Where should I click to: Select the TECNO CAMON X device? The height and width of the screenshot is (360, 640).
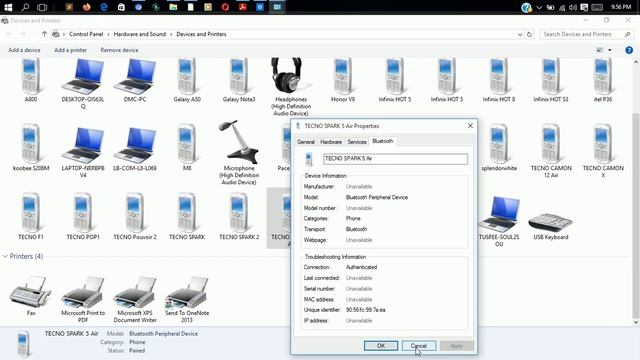coord(603,151)
